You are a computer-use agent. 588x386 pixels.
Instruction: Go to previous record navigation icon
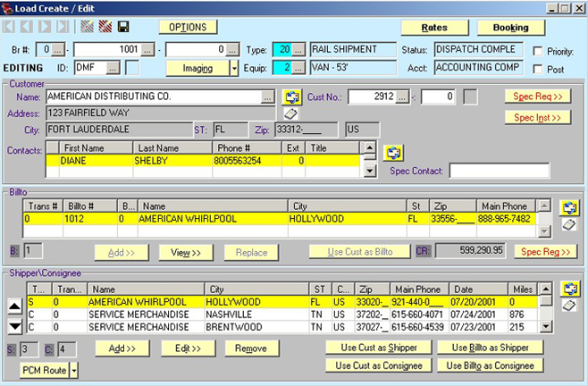point(27,27)
